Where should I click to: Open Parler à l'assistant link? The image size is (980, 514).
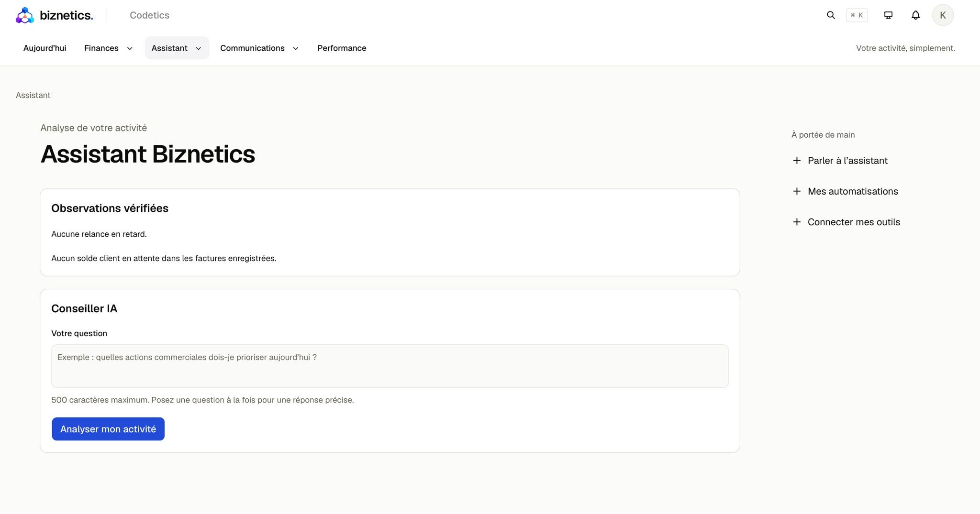click(x=847, y=161)
